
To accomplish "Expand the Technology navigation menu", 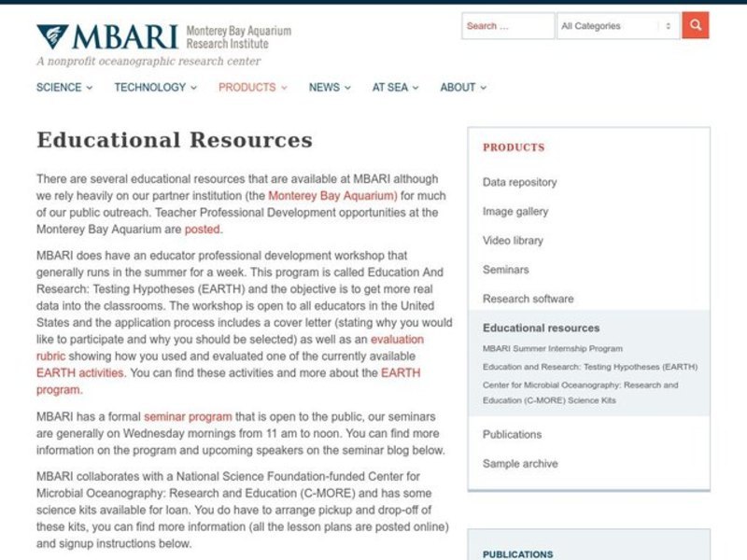I will [x=155, y=88].
